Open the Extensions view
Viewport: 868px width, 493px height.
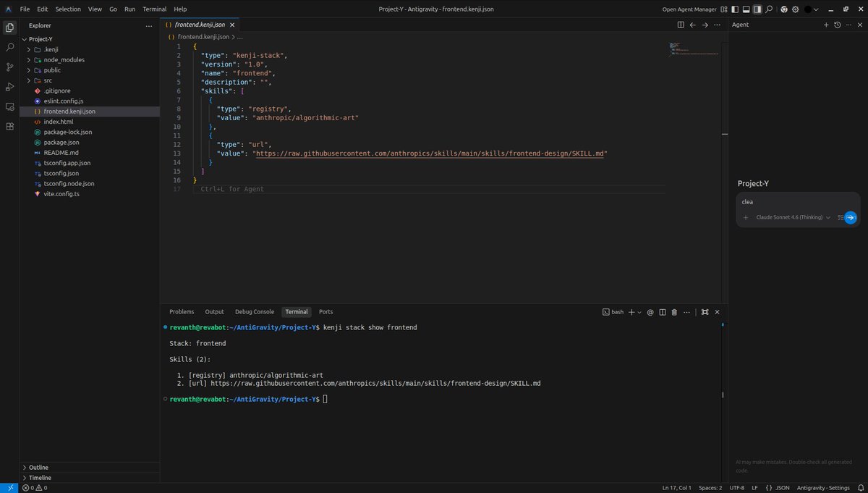click(9, 126)
